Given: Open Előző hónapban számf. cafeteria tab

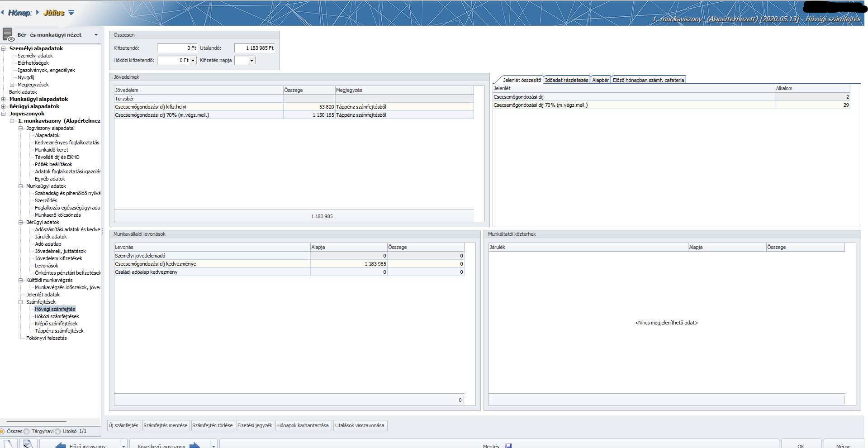Looking at the screenshot, I should click(x=648, y=80).
